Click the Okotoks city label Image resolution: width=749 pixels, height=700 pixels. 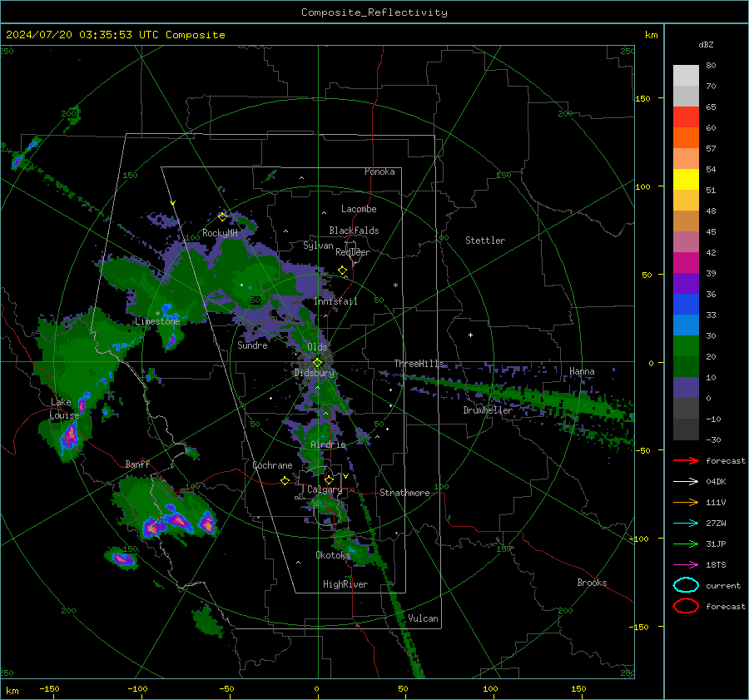tap(333, 554)
